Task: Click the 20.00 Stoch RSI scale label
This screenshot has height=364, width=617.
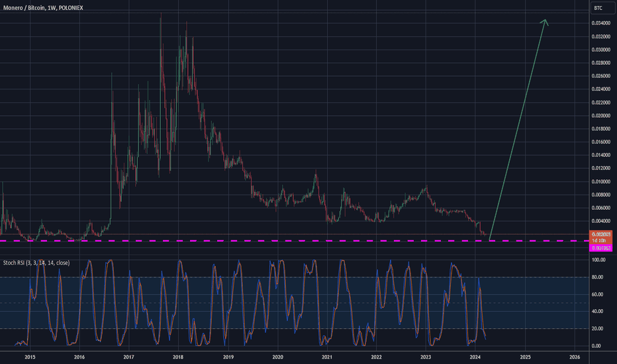Action: pyautogui.click(x=597, y=328)
